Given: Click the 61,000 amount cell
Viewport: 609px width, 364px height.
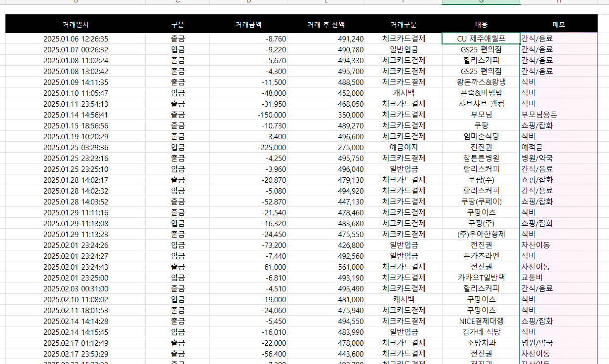Looking at the screenshot, I should coord(248,267).
